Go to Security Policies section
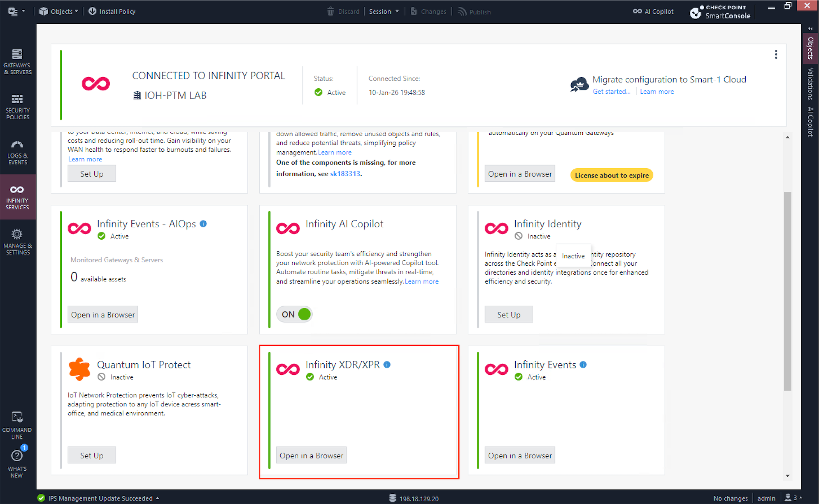Viewport: 819px width, 504px height. tap(17, 107)
